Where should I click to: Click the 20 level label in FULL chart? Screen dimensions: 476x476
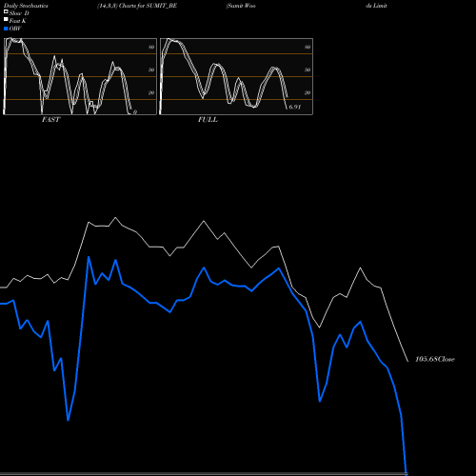click(307, 92)
